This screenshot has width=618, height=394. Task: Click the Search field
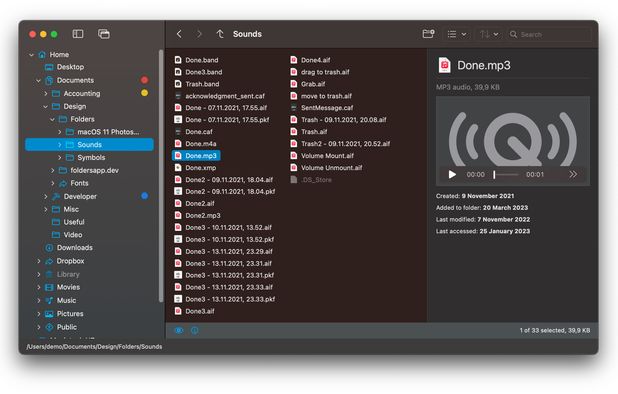click(549, 34)
